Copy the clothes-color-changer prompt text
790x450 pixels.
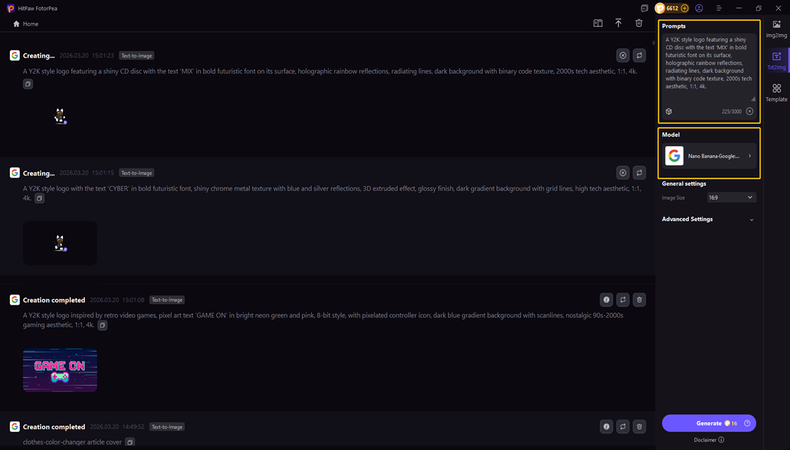click(129, 441)
